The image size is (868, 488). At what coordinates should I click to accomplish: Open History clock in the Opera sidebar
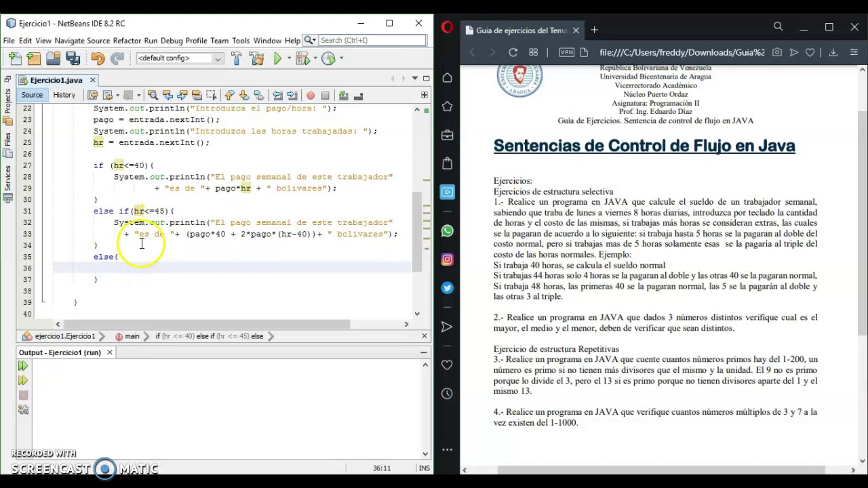[x=447, y=394]
